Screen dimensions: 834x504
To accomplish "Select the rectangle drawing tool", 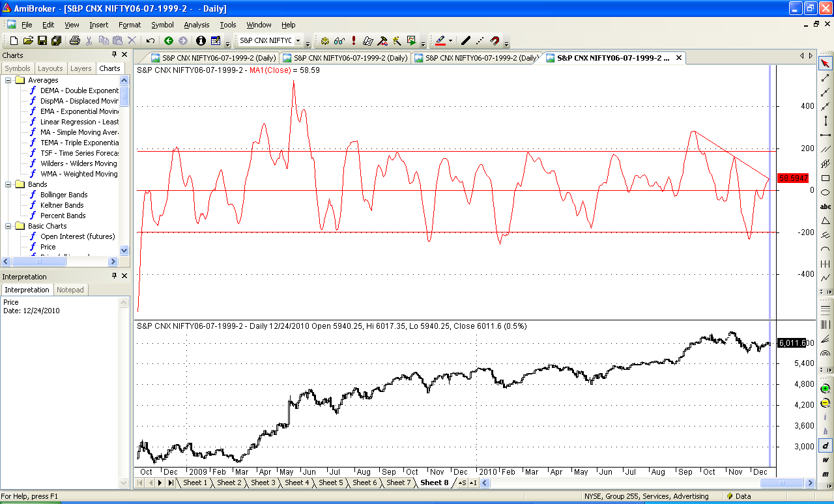I will coord(826,178).
